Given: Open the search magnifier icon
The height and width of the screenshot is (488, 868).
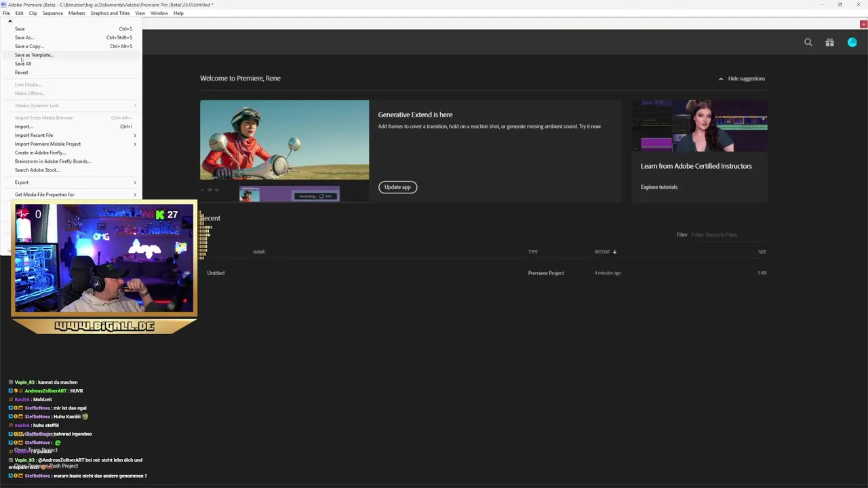Looking at the screenshot, I should 808,42.
